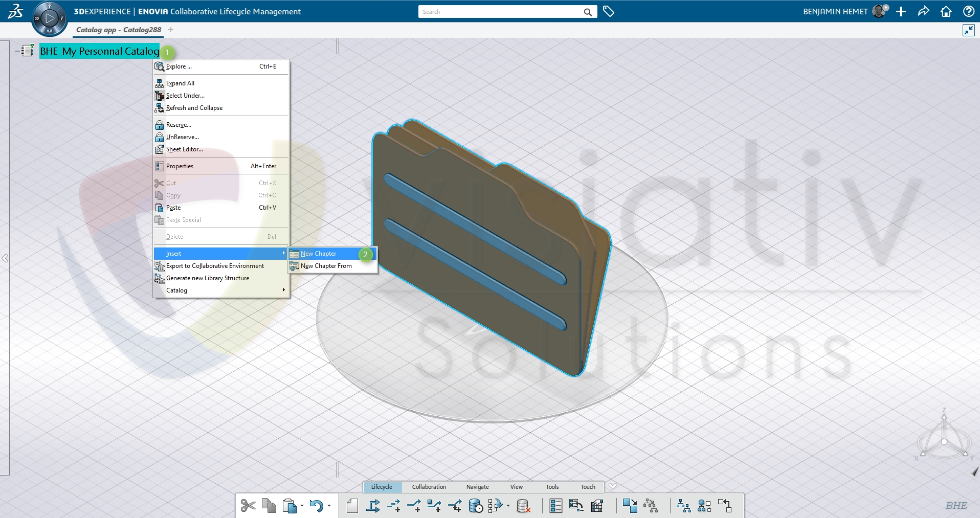Viewport: 980px width, 518px height.
Task: Click the square-and-arrow with plus icon
Action: (x=434, y=506)
